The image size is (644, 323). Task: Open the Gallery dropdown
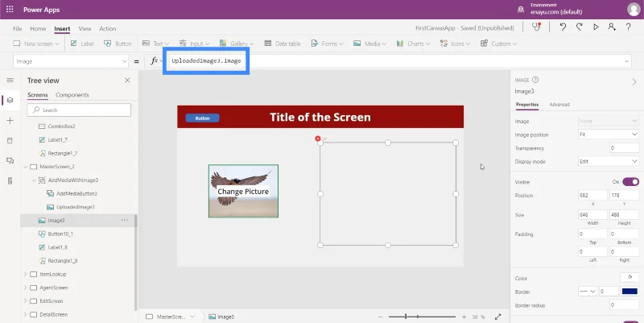pyautogui.click(x=237, y=43)
